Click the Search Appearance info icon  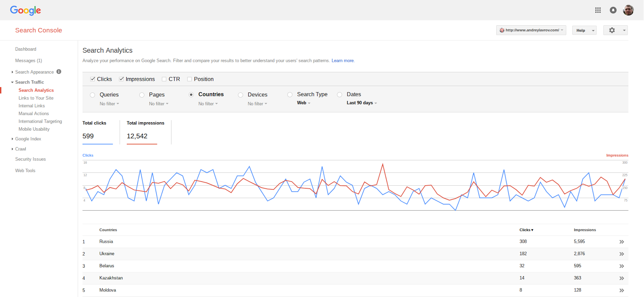point(59,72)
